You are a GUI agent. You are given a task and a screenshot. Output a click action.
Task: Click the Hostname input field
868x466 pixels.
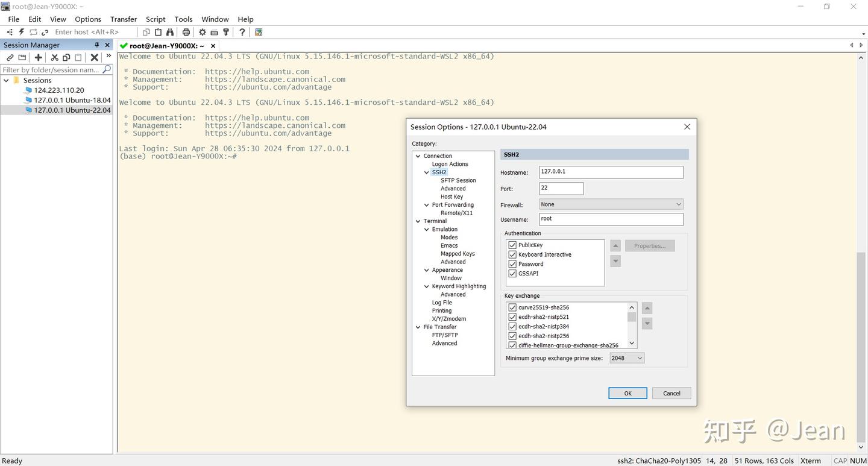point(611,172)
